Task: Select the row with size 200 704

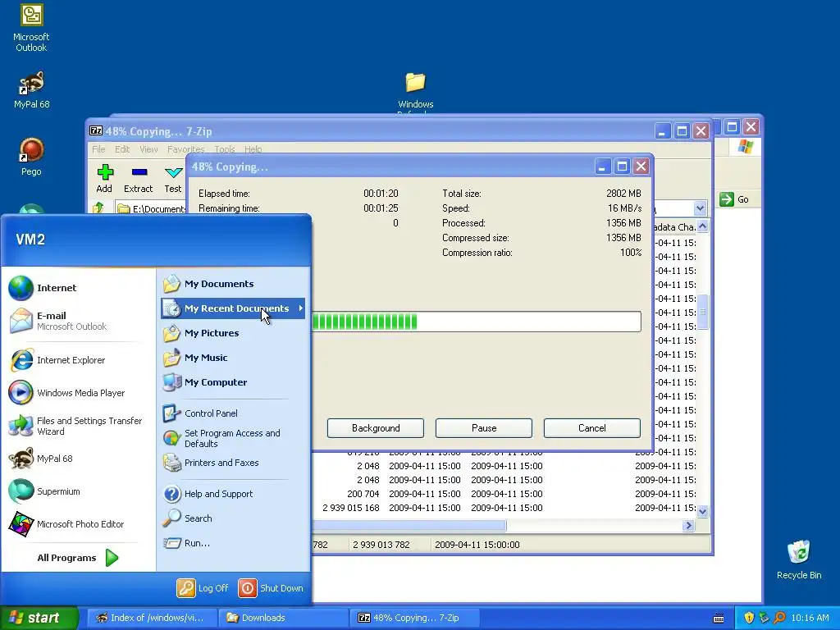Action: (504, 493)
